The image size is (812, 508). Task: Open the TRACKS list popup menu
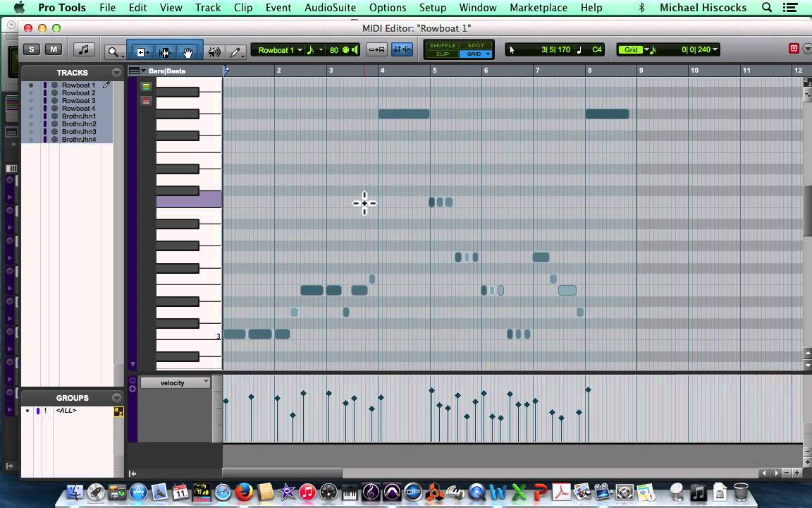pyautogui.click(x=116, y=73)
